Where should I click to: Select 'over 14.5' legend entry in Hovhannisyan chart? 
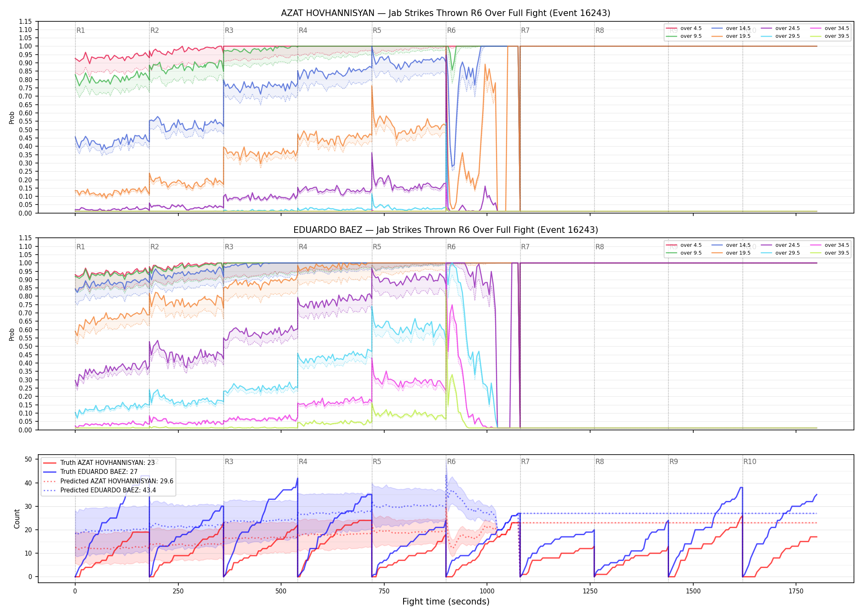click(x=731, y=28)
